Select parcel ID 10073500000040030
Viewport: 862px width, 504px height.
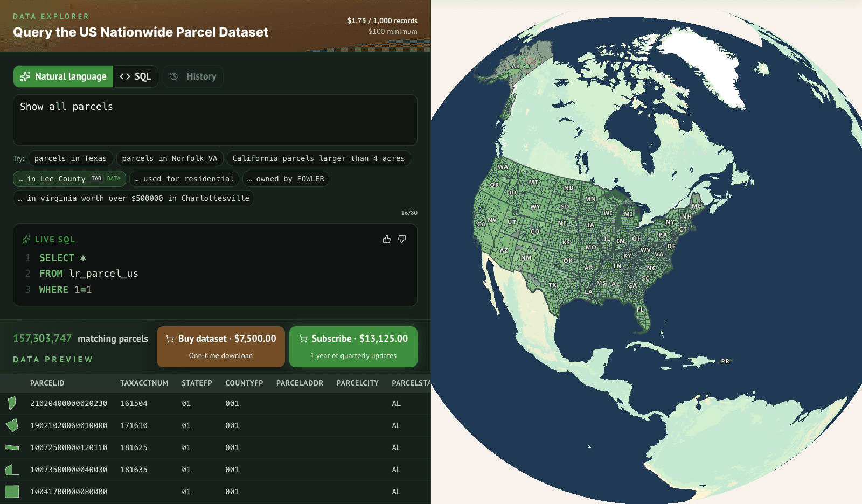[x=69, y=470]
